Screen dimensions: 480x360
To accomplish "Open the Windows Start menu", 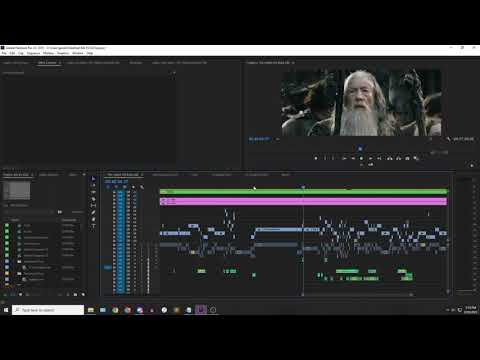I will click(6, 310).
